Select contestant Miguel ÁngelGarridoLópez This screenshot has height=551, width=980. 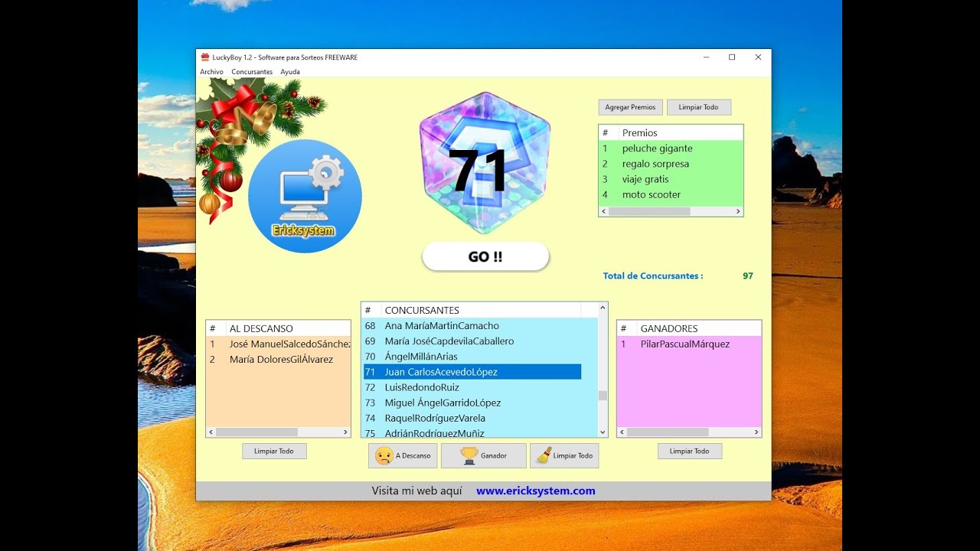point(472,403)
